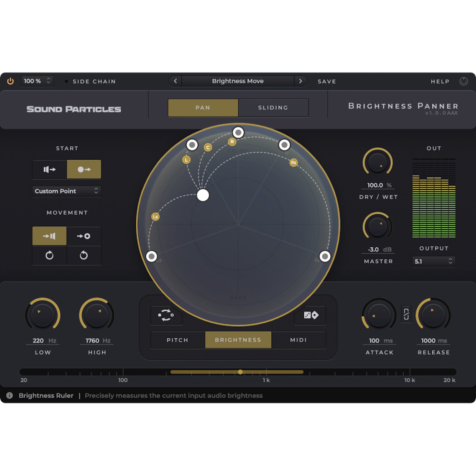Open the 5.1 output format dropdown
Image resolution: width=476 pixels, height=476 pixels.
(434, 261)
